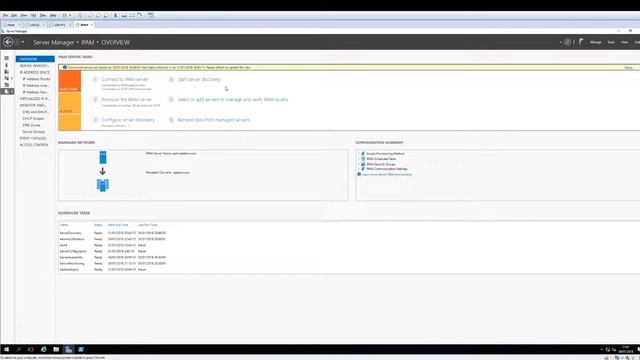The width and height of the screenshot is (640, 360).
Task: Click Retrieve data from managed servers link
Action: pos(213,120)
